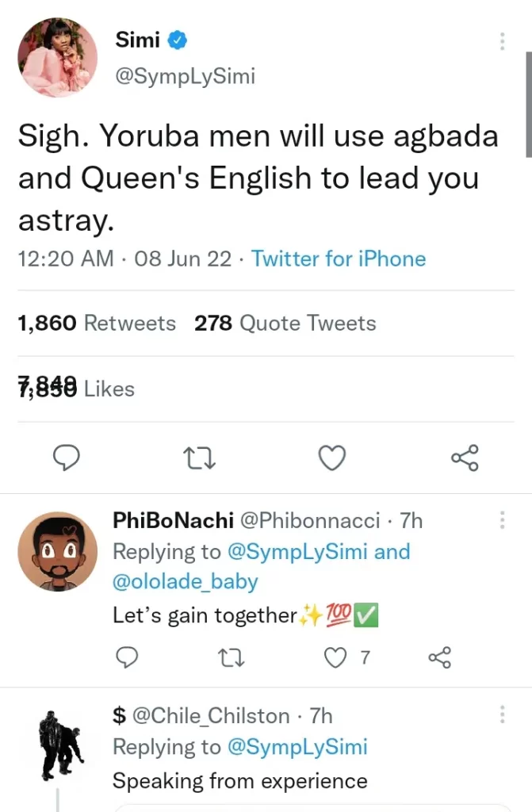This screenshot has height=812, width=532.
Task: Like Simi's main tweet
Action: [331, 458]
